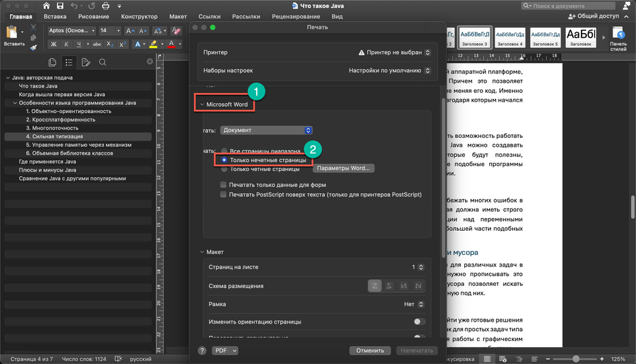Screen dimensions: 636x364
Task: Apply bold with the Ж button
Action: [53, 44]
